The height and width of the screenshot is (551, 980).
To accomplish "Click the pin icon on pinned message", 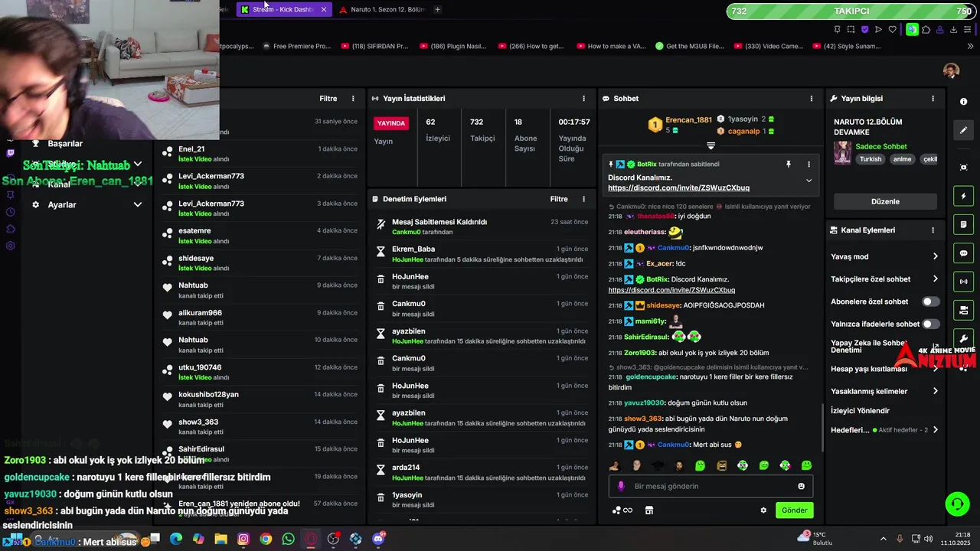I will 788,165.
